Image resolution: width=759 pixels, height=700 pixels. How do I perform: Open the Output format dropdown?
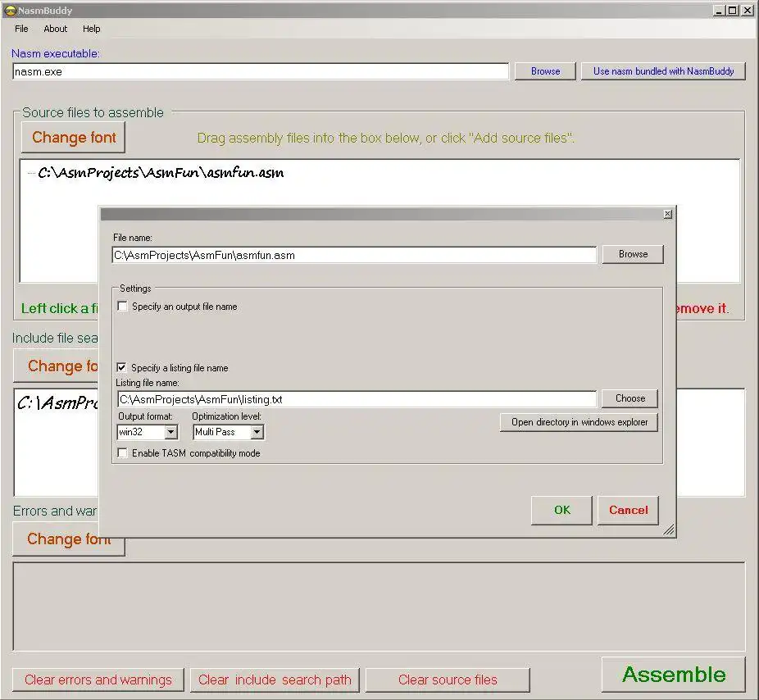(170, 432)
